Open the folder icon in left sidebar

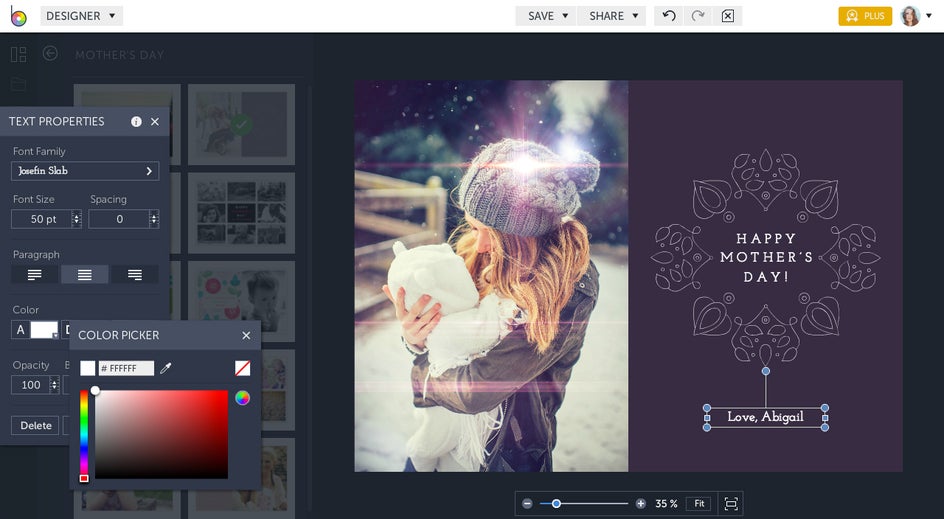[19, 84]
